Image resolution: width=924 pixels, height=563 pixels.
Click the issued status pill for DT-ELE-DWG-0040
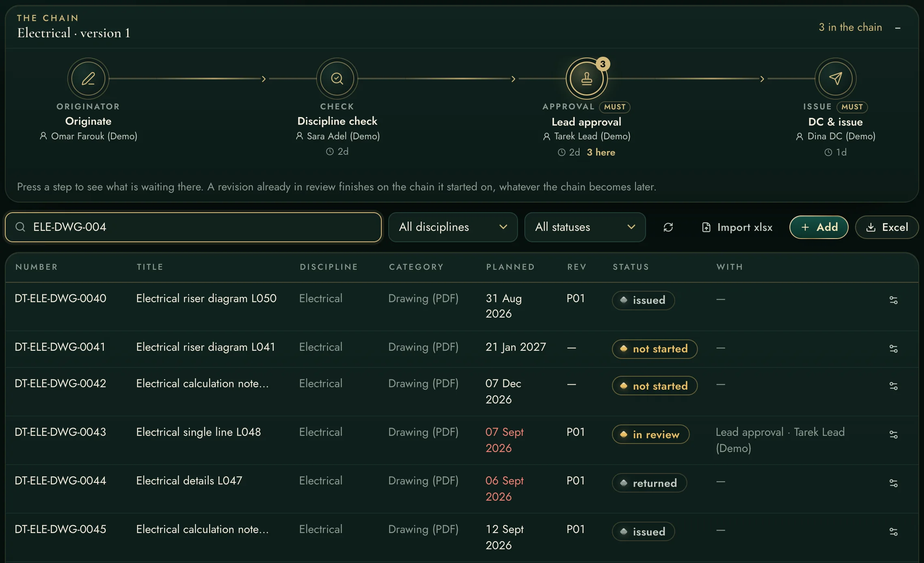tap(643, 300)
